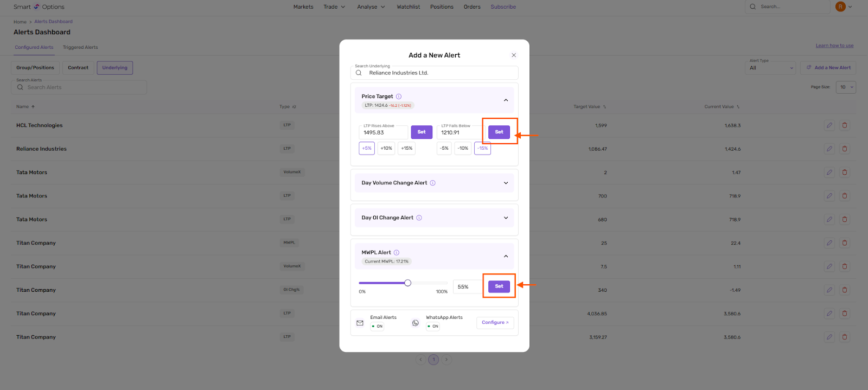The width and height of the screenshot is (868, 390).
Task: Select the +5% rise preset chip
Action: tap(367, 148)
